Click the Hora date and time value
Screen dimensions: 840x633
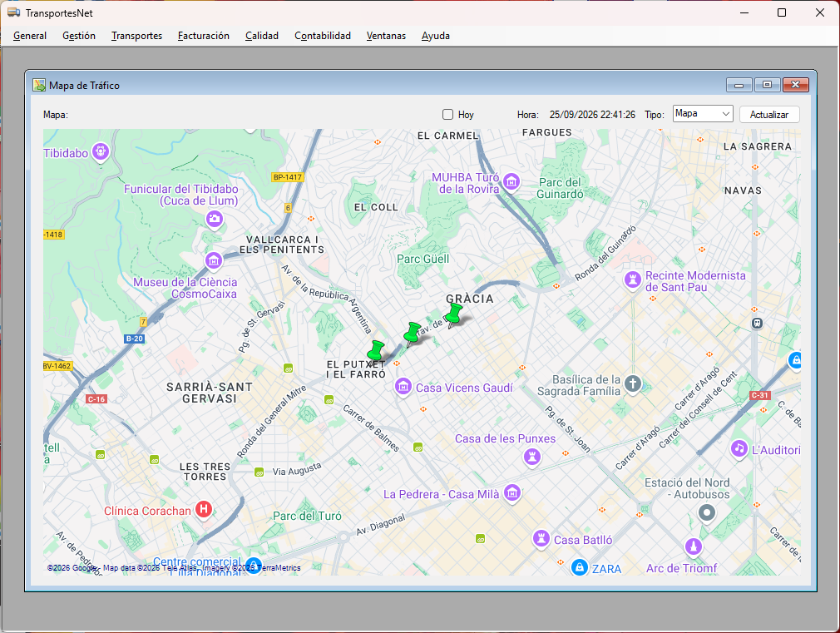click(x=592, y=115)
